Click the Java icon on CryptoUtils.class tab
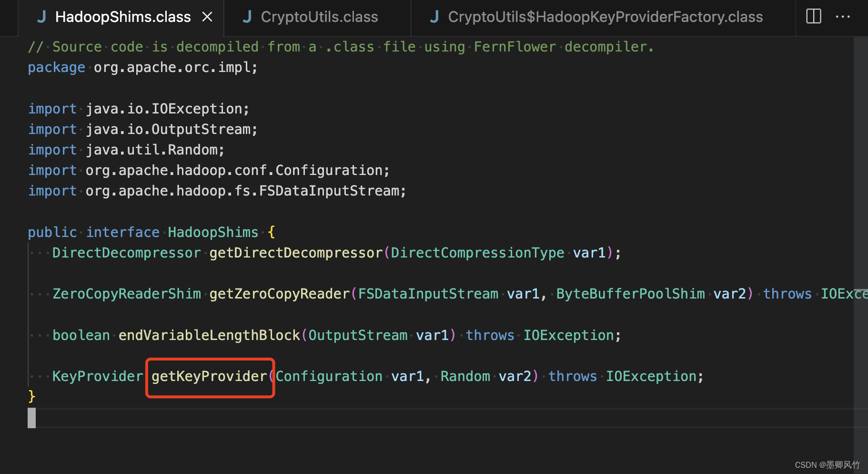Viewport: 868px width, 474px height. 247,17
